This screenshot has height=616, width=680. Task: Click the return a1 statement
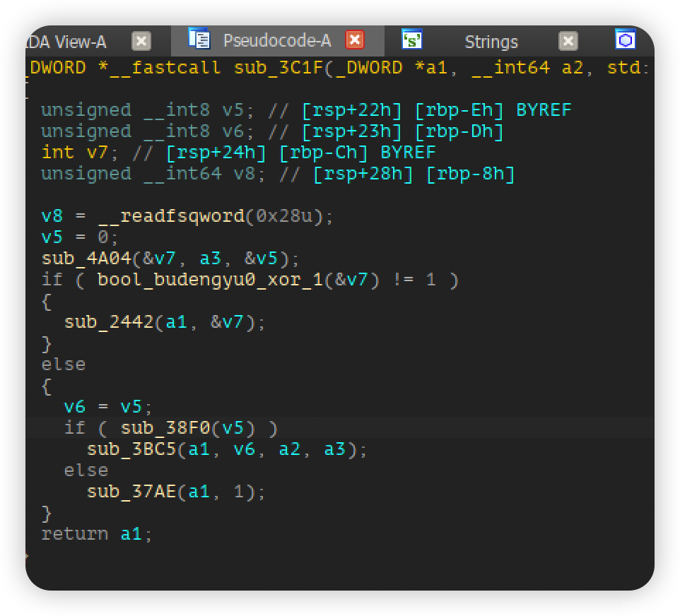[97, 535]
